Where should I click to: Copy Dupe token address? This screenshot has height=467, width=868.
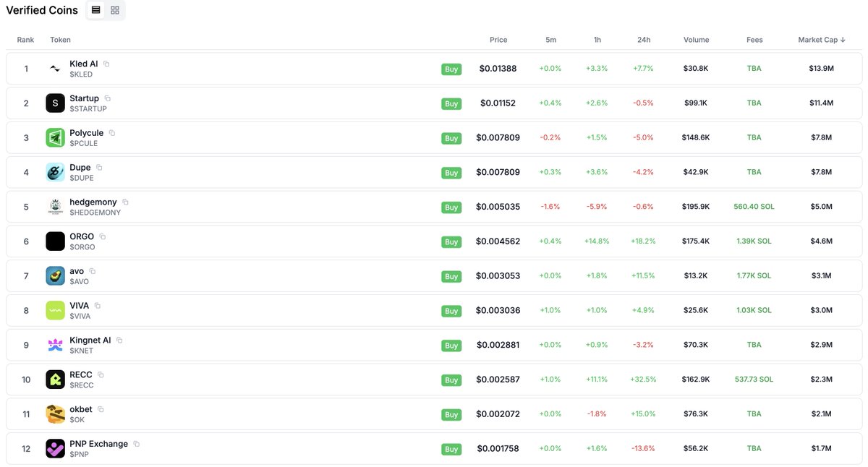[x=99, y=168]
